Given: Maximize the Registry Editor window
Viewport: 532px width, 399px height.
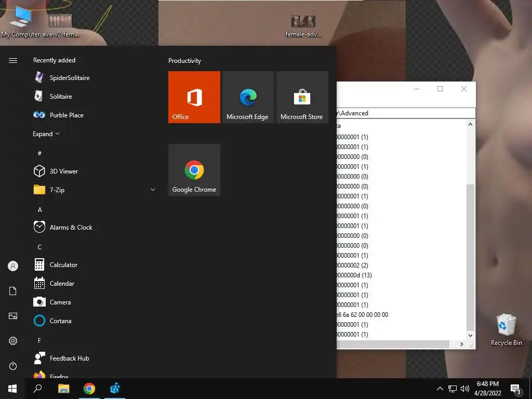Looking at the screenshot, I should click(x=440, y=89).
